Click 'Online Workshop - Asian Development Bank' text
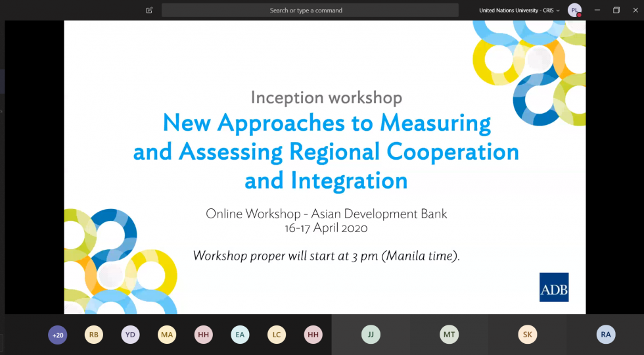644x355 pixels. [327, 214]
